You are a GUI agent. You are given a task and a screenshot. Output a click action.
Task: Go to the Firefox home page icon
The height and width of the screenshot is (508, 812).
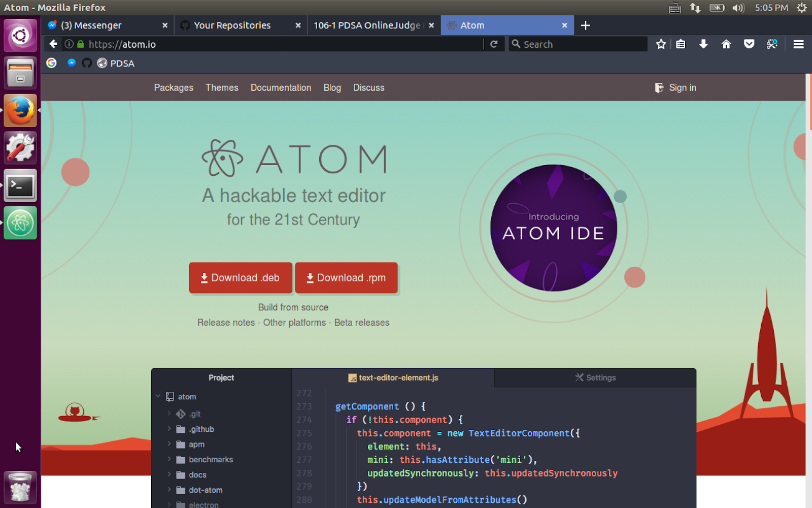pos(726,44)
